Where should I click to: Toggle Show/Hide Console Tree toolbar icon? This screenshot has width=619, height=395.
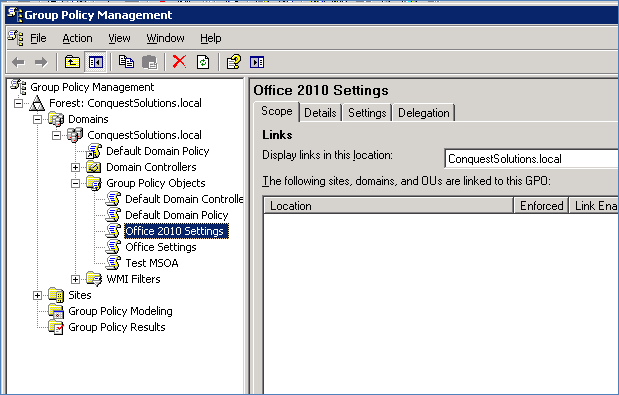(96, 62)
